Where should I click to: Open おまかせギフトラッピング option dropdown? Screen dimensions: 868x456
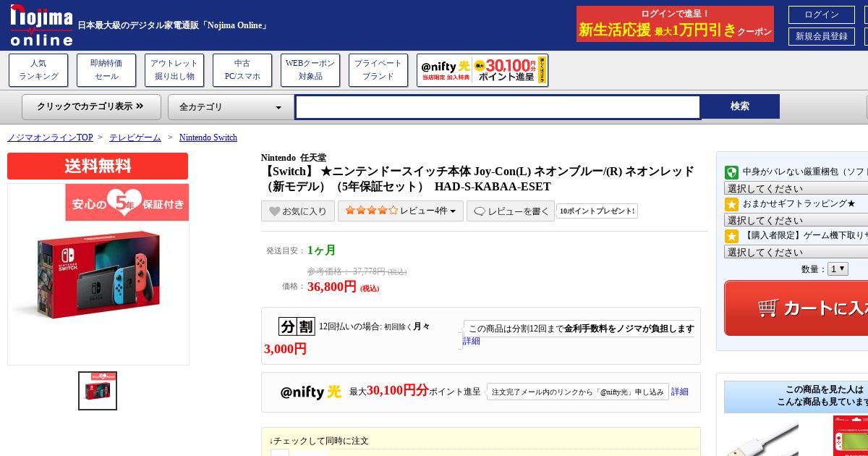[796, 220]
